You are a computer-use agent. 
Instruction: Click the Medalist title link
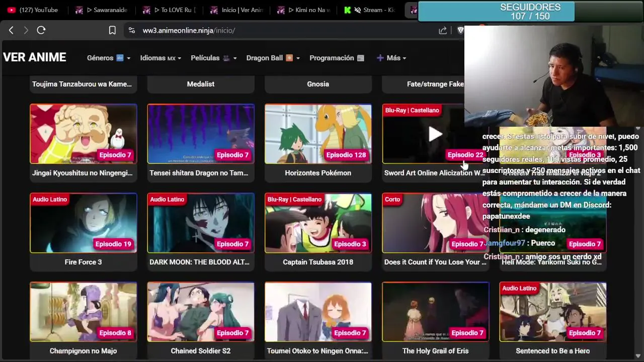click(201, 84)
